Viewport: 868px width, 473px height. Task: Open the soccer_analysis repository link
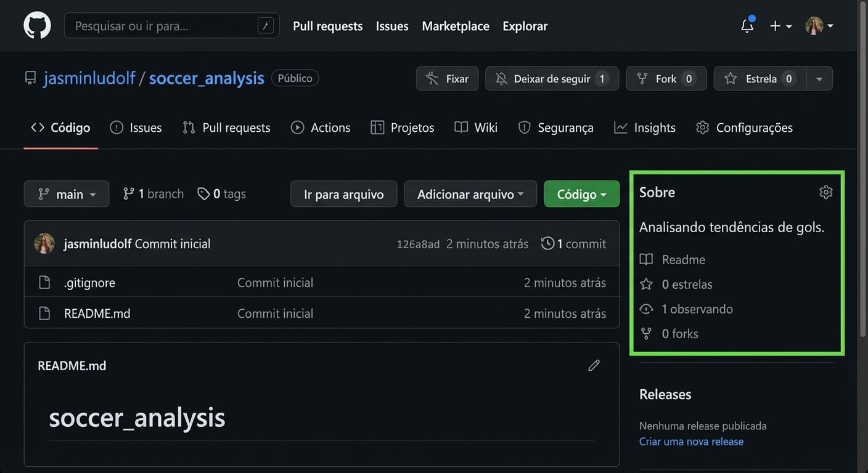pos(207,78)
